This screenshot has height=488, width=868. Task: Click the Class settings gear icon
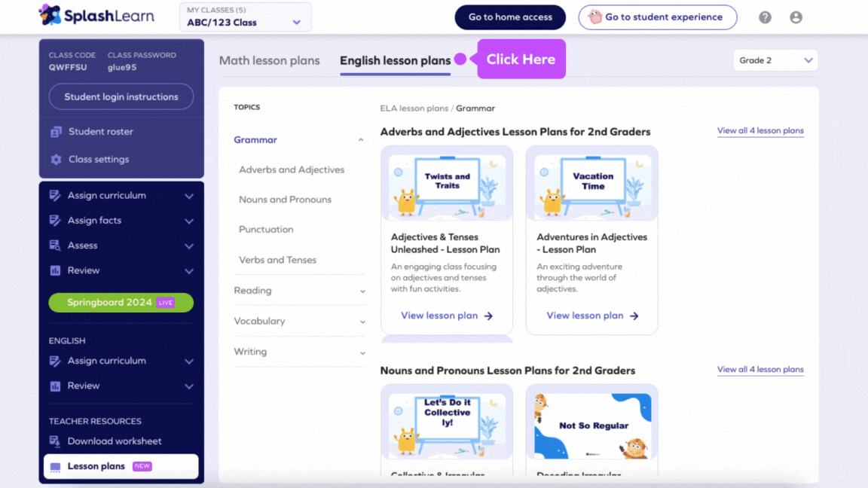56,160
